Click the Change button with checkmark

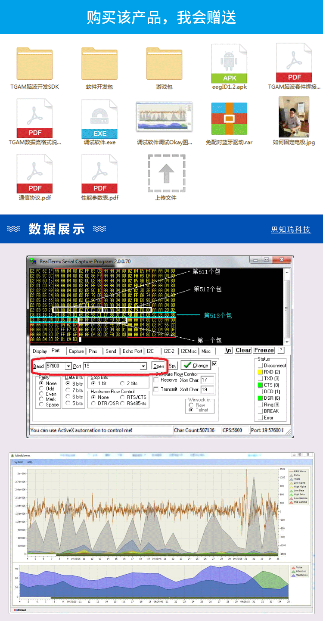pyautogui.click(x=196, y=365)
